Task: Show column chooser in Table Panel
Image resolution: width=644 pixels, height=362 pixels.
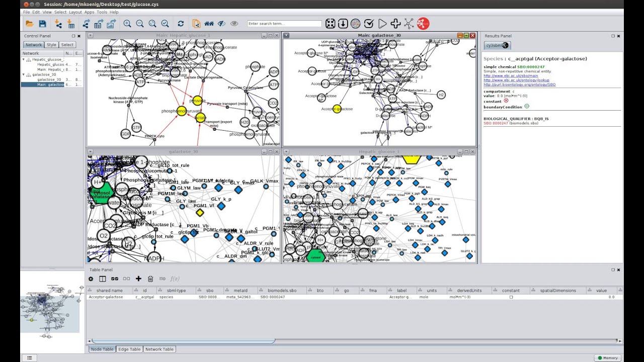Action: click(x=103, y=279)
